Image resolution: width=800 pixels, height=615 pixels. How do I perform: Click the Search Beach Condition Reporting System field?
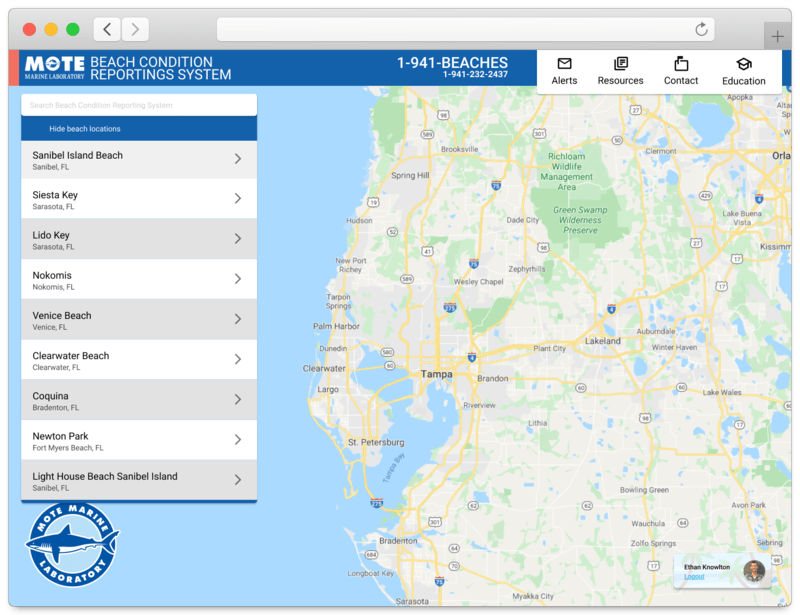coord(139,105)
